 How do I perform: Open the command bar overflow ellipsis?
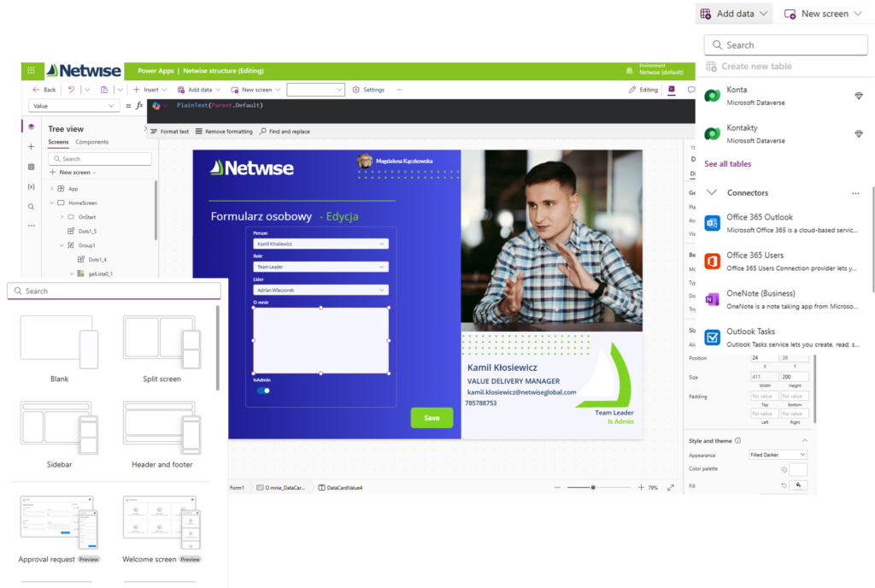(x=400, y=89)
